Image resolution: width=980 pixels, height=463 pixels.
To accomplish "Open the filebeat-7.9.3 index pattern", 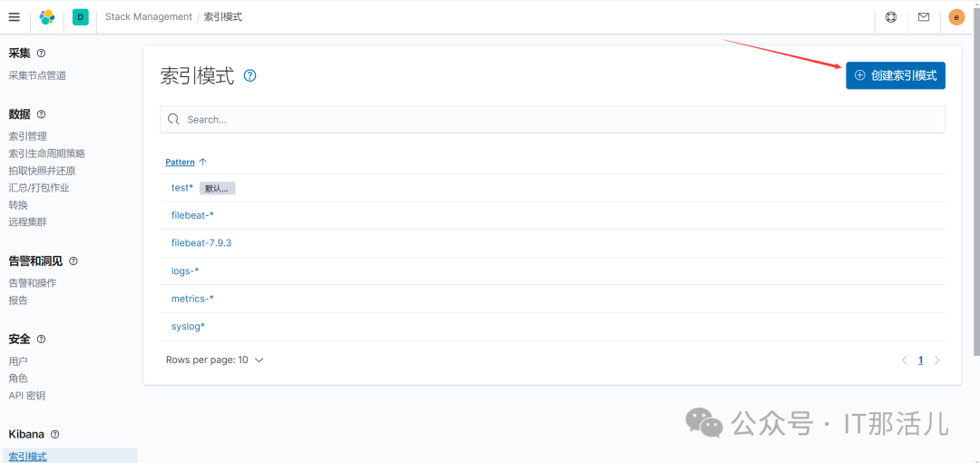I will point(201,243).
